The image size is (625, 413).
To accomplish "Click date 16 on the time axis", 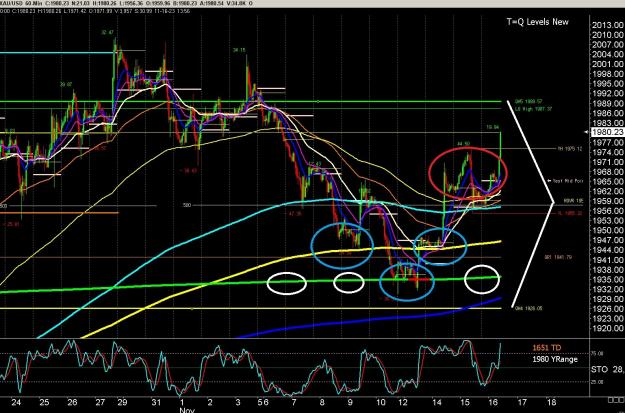I will tap(493, 402).
